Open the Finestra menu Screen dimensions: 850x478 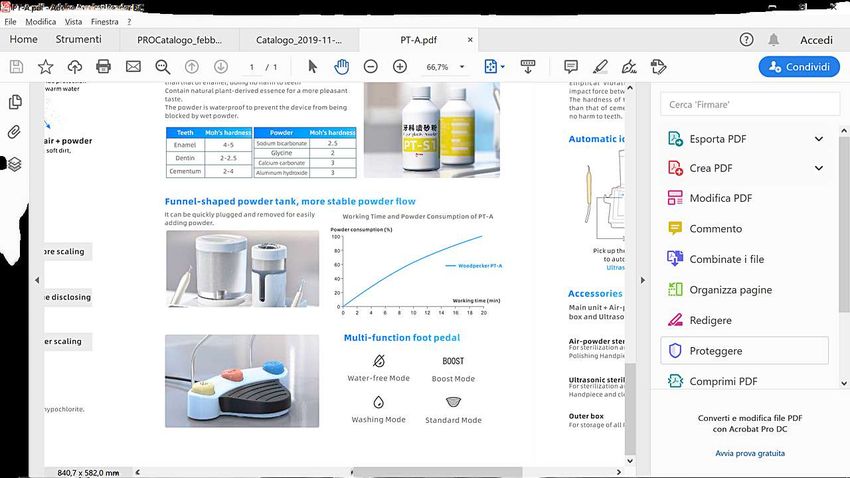[105, 22]
